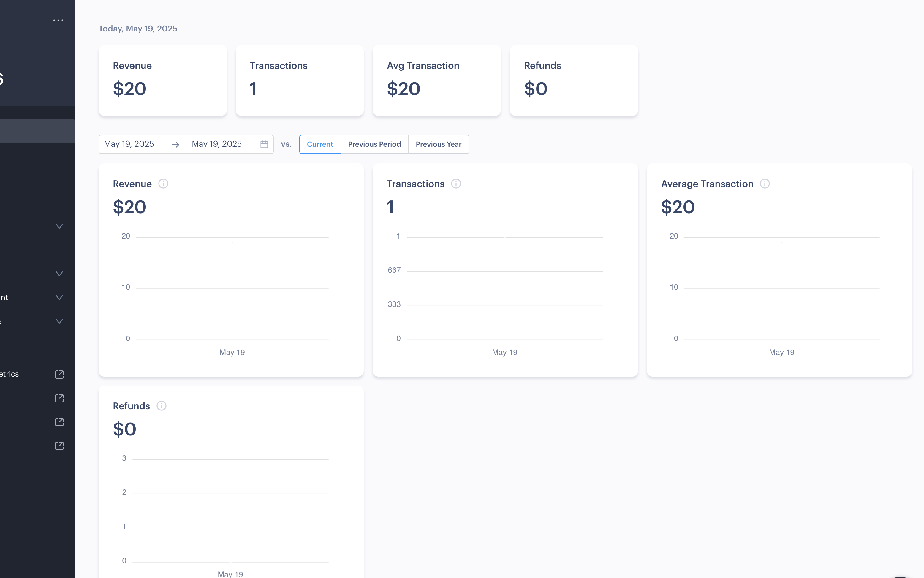Expand the sidebar section ending in 's'

click(x=59, y=321)
